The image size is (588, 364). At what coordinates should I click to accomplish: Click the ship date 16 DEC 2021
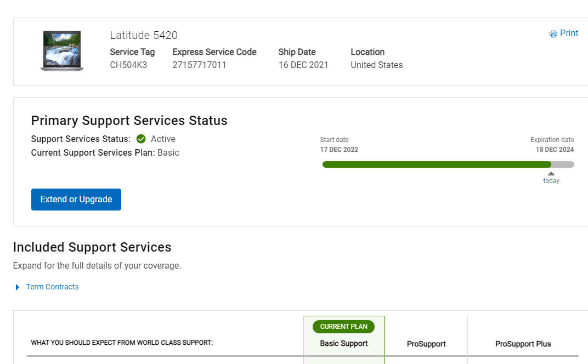pos(303,65)
